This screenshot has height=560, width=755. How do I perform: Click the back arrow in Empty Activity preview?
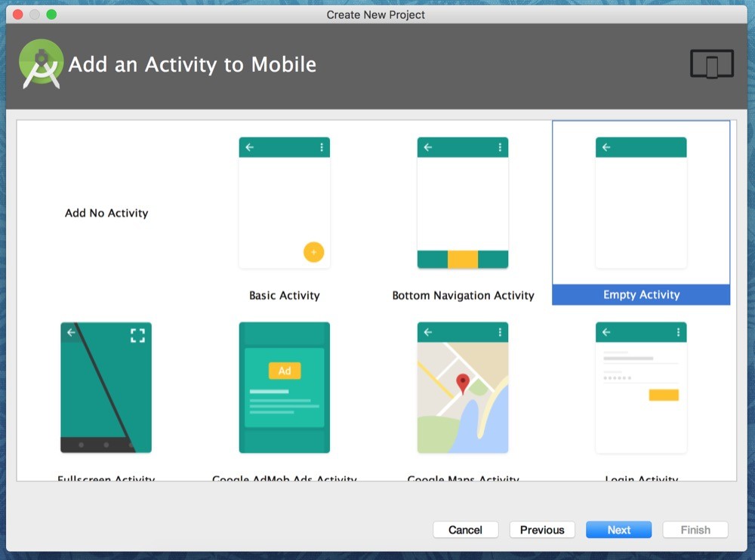point(605,147)
